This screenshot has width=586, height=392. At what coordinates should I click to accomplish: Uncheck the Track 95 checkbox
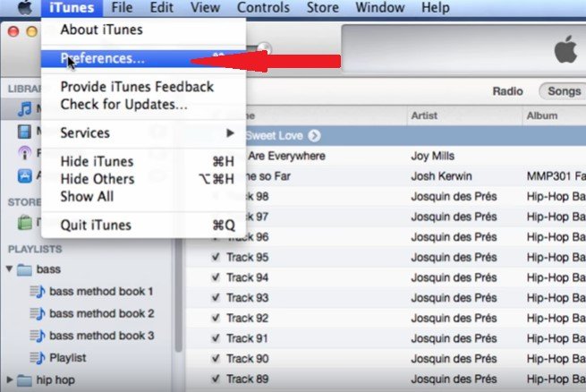click(216, 257)
